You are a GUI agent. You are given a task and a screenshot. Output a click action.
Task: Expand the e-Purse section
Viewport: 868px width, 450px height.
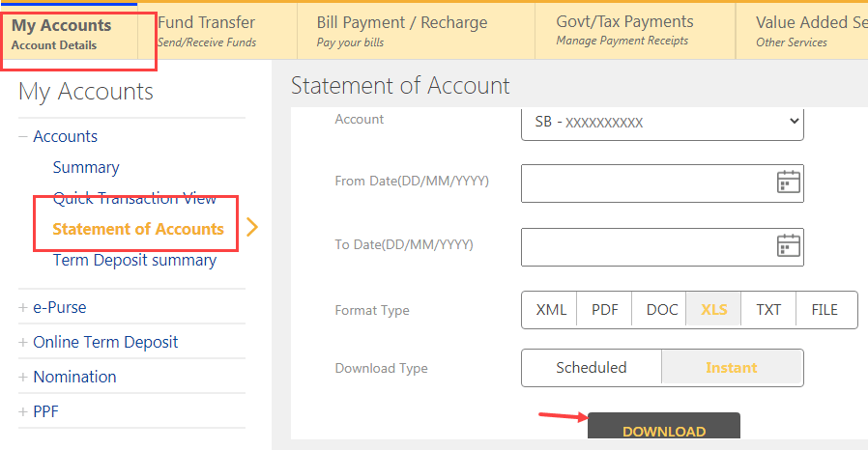click(x=23, y=307)
